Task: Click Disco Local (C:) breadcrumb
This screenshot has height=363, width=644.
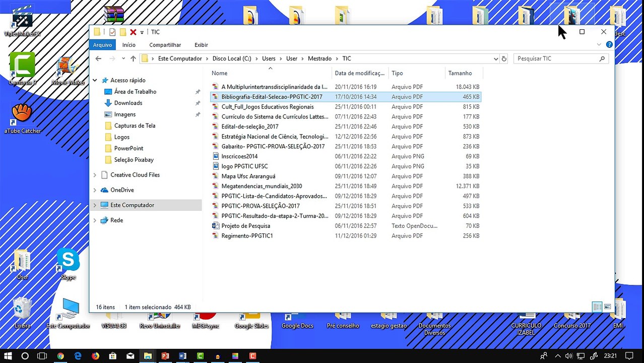Action: (x=232, y=58)
